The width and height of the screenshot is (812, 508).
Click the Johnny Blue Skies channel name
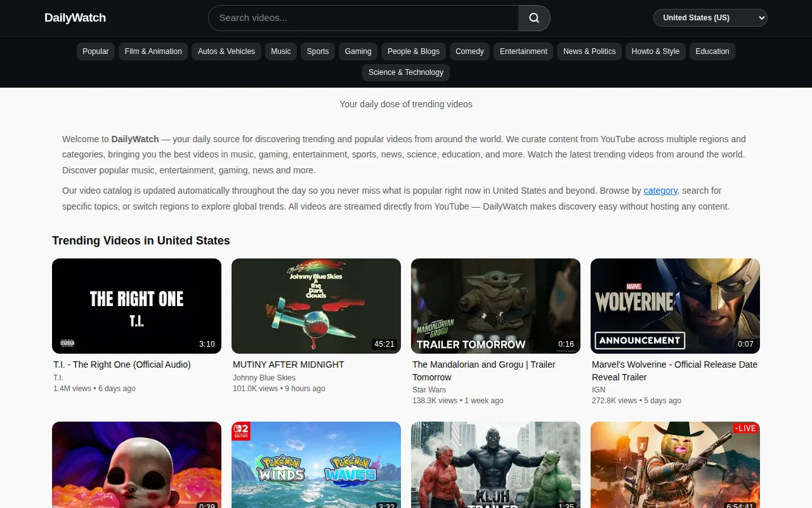264,378
